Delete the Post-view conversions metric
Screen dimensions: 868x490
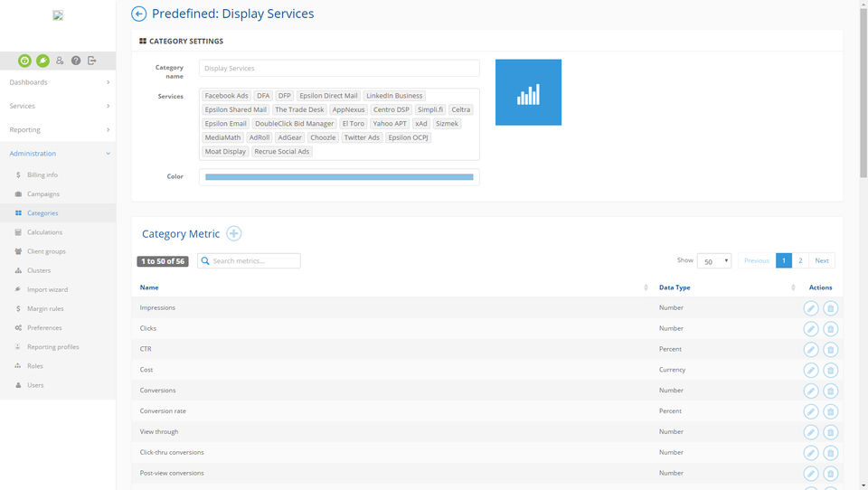tap(830, 474)
